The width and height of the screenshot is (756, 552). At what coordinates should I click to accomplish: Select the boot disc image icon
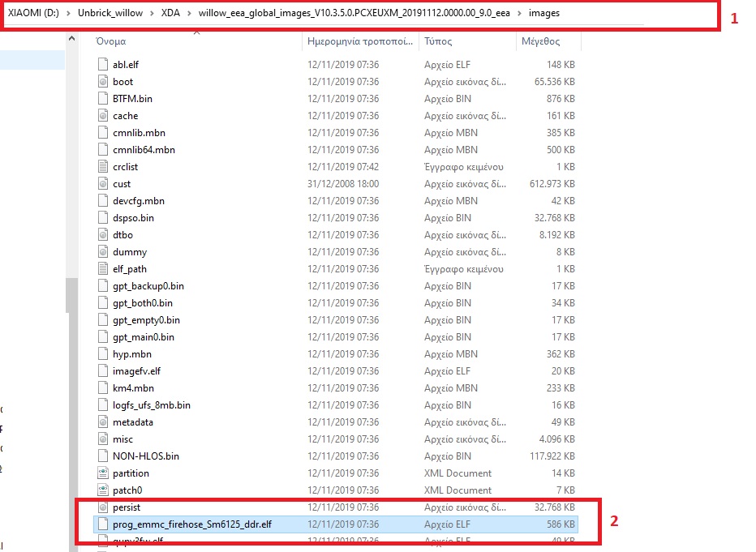click(102, 82)
